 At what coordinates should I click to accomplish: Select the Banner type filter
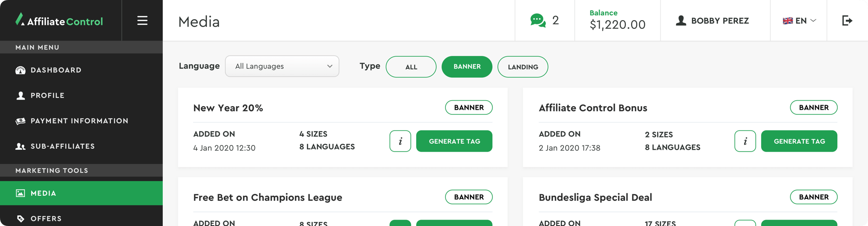(467, 67)
